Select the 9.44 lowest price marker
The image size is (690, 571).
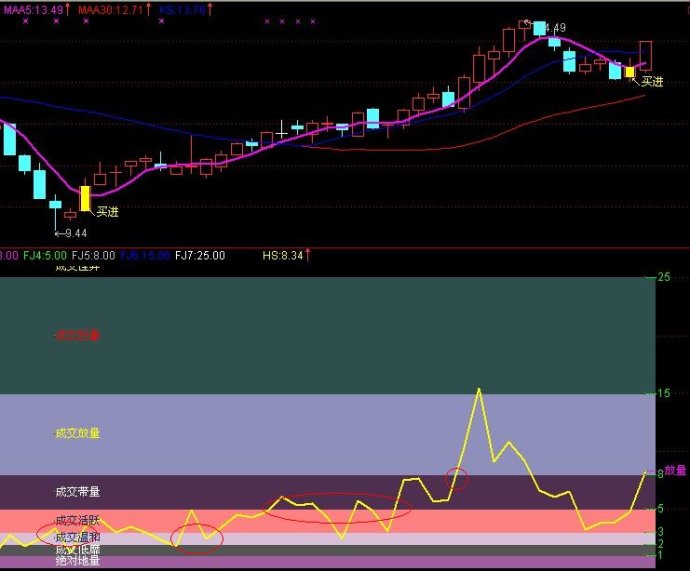[x=71, y=233]
